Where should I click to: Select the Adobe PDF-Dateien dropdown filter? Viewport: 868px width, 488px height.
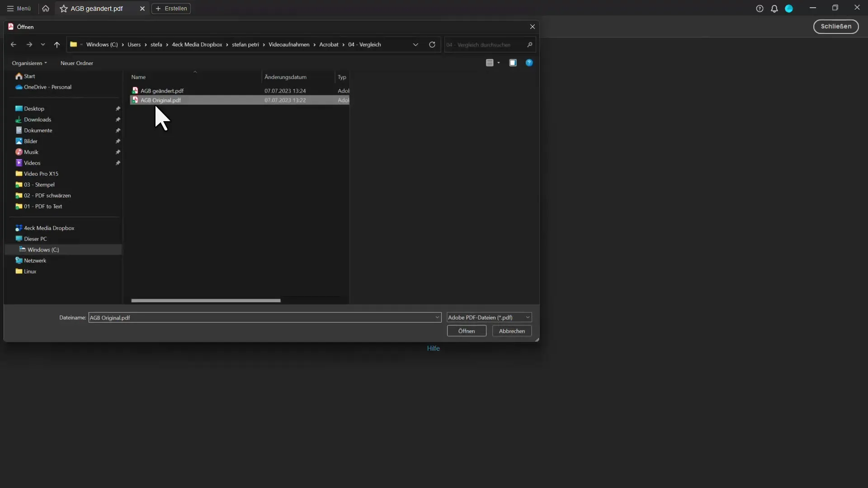(x=489, y=317)
